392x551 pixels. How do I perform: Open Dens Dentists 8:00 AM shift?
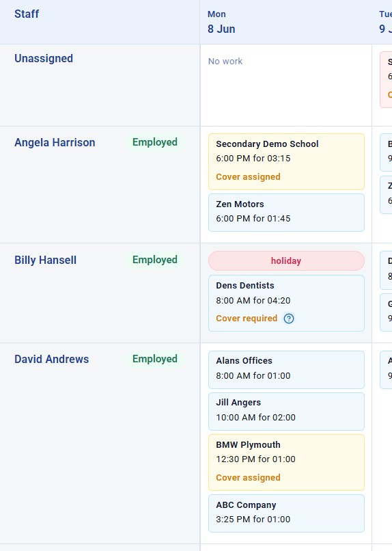(x=286, y=304)
